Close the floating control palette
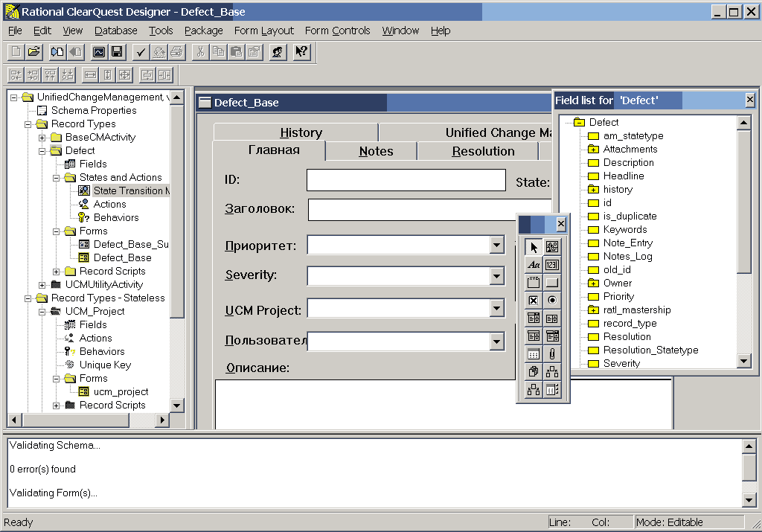Viewport: 762px width, 532px height. tap(561, 224)
